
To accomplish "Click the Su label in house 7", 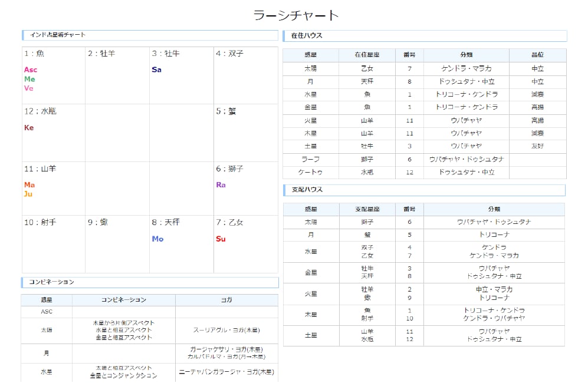I will [x=221, y=239].
